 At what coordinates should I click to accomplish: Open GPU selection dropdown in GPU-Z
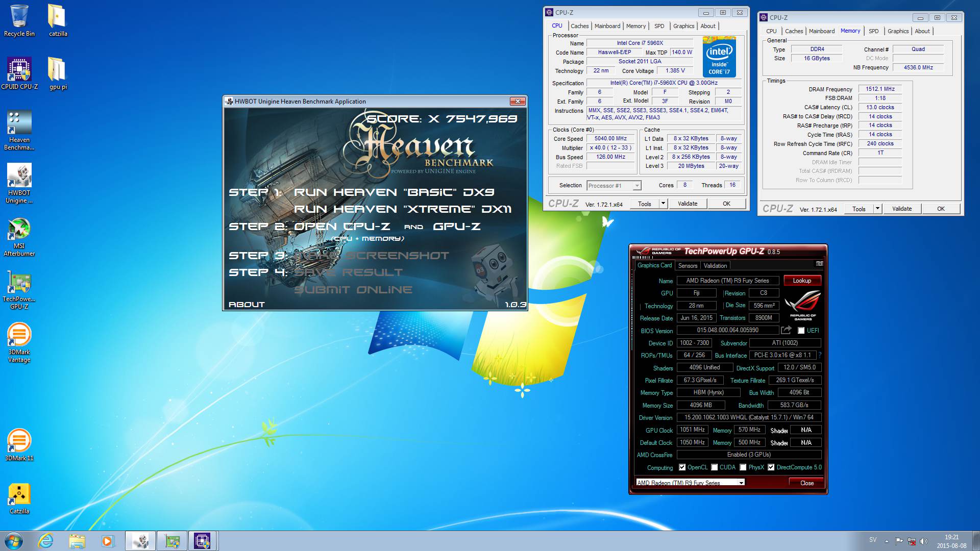tap(691, 482)
